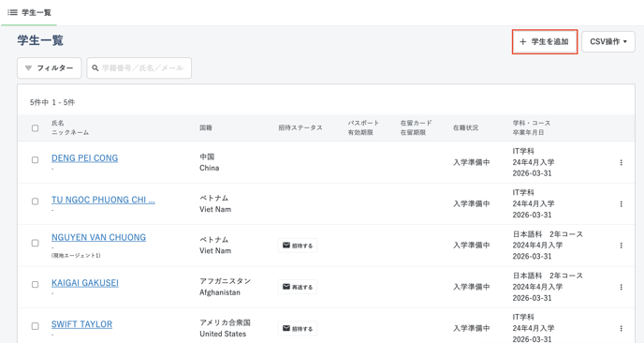Click the resend envelope button for KAIGAI GAKUSEI

[x=298, y=287]
